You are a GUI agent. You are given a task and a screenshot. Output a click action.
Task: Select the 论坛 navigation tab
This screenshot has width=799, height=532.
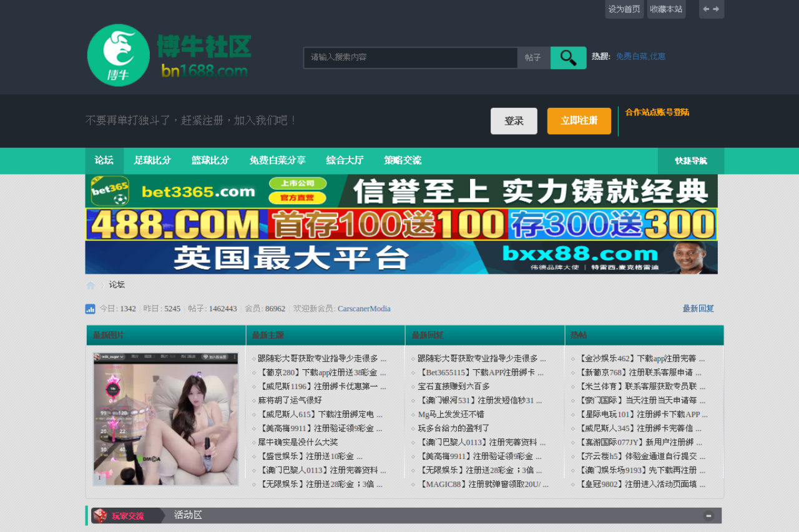tap(104, 161)
